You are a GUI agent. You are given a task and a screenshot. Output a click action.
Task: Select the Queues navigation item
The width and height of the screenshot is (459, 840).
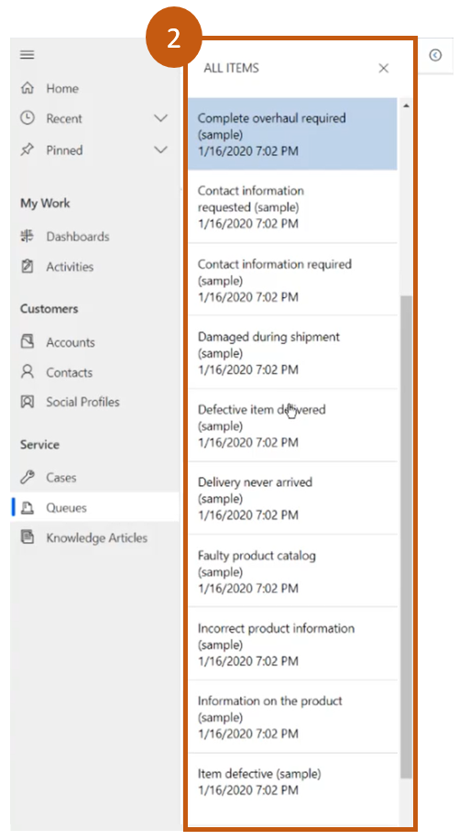pos(95,507)
